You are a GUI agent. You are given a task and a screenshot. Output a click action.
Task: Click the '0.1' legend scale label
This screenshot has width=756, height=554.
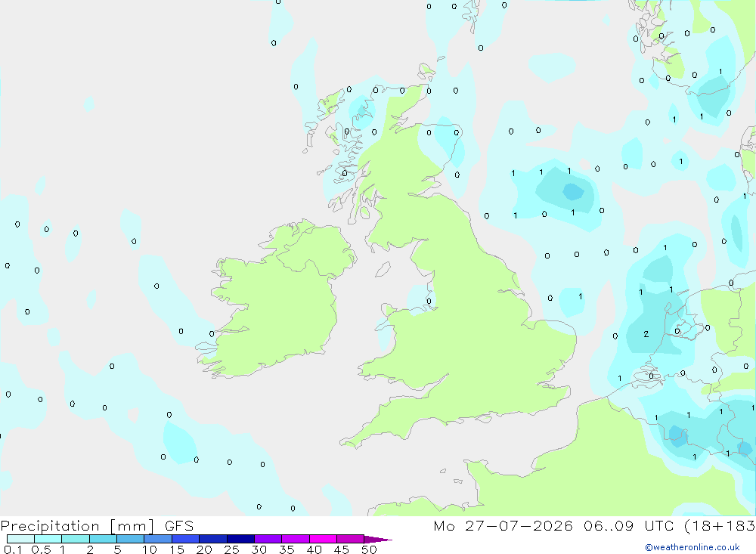(x=13, y=549)
